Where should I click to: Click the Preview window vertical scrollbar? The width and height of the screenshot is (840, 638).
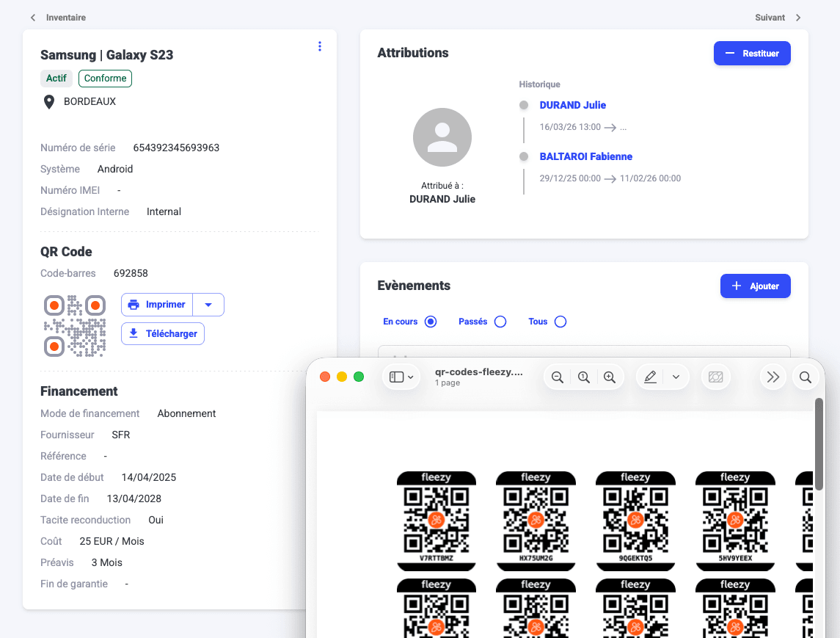click(819, 444)
